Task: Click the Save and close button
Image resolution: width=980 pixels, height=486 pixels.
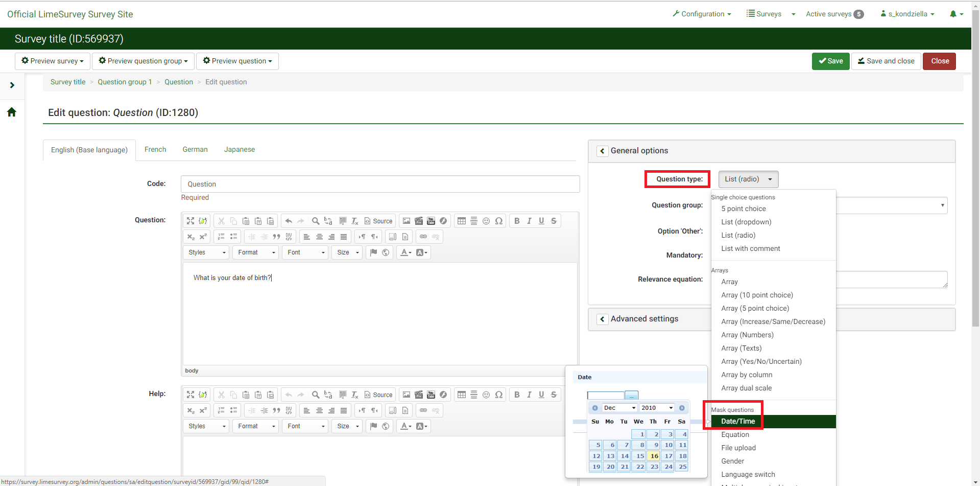Action: [x=886, y=61]
